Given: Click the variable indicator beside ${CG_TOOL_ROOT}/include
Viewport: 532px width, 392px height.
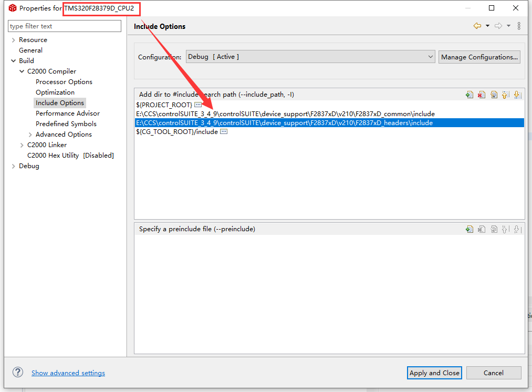Looking at the screenshot, I should (x=224, y=131).
